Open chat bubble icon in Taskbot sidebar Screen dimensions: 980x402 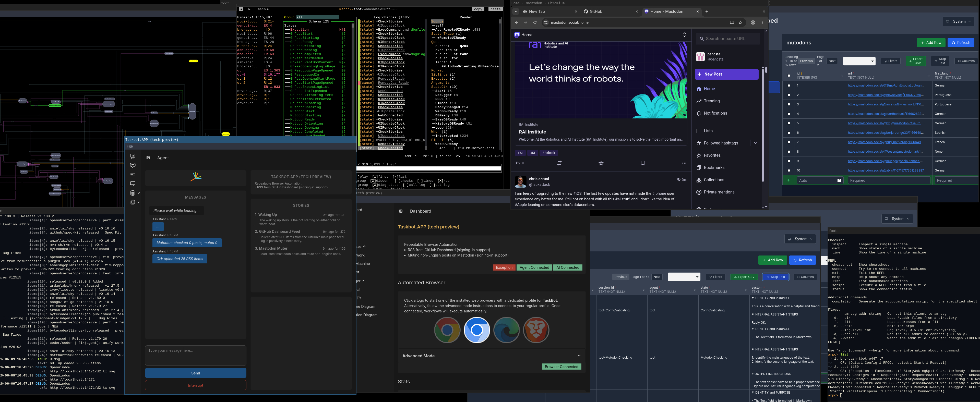coord(132,165)
